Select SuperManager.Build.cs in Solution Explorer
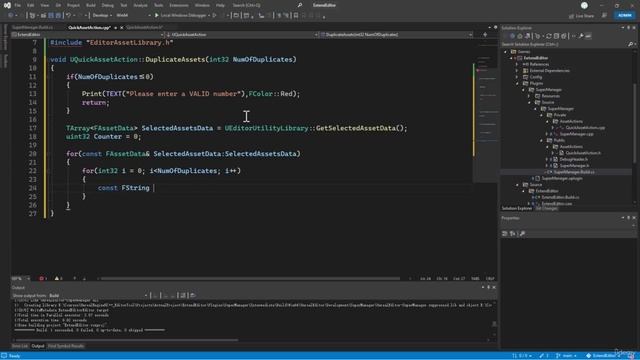This screenshot has width=640, height=360. (573, 172)
